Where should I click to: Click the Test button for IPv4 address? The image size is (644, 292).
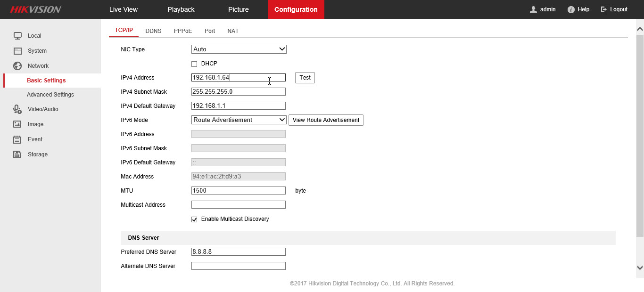[305, 78]
